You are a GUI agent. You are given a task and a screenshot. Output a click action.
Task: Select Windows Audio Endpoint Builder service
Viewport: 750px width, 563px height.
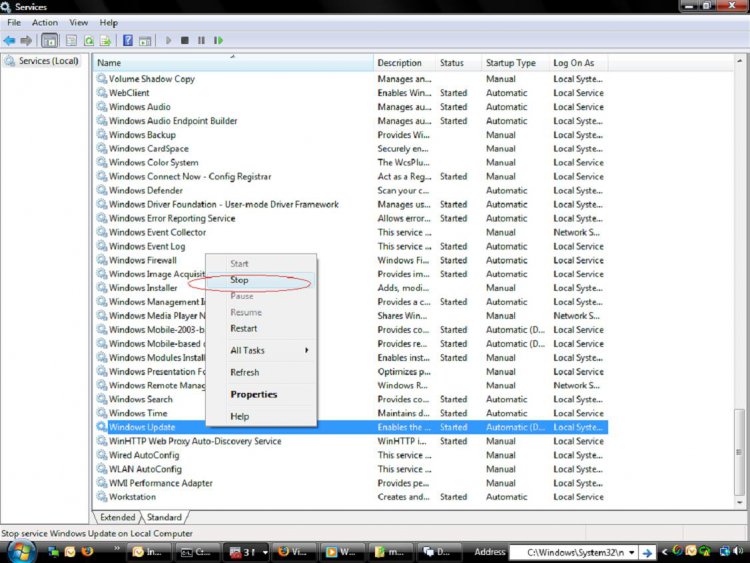point(352,121)
